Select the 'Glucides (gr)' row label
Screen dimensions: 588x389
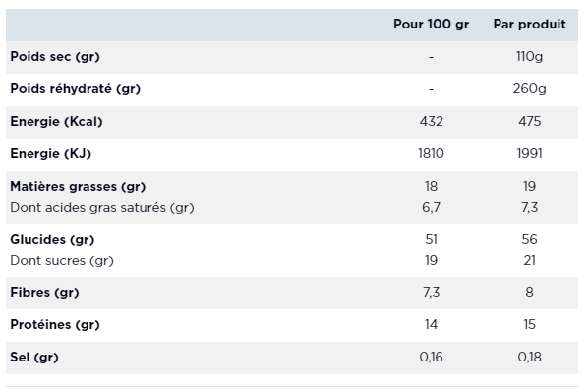(52, 240)
